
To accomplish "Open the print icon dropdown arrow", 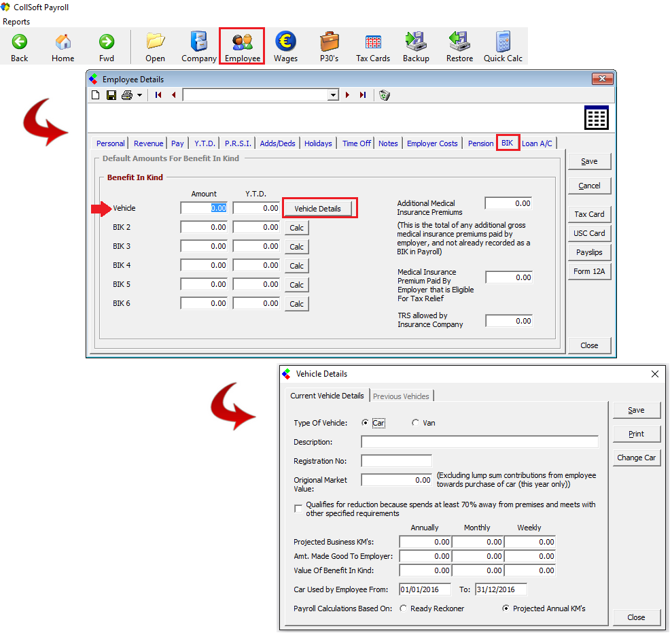I will click(139, 95).
